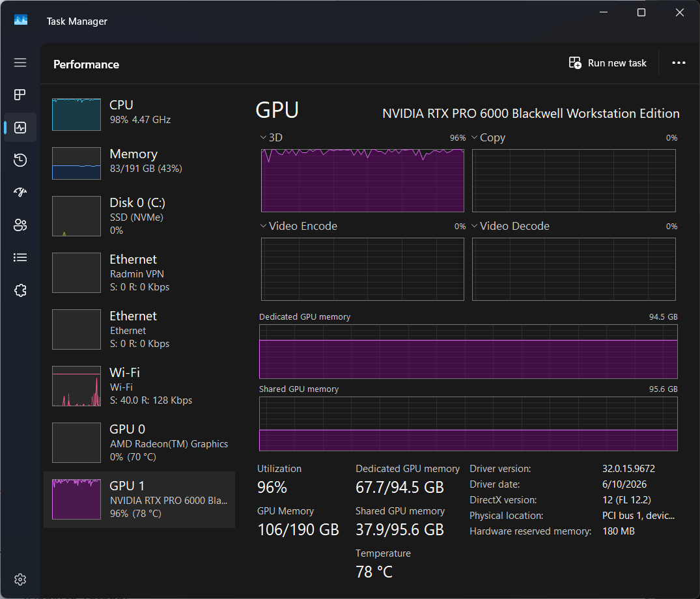Select the Performance page icon in sidebar
The width and height of the screenshot is (700, 599).
tap(20, 128)
